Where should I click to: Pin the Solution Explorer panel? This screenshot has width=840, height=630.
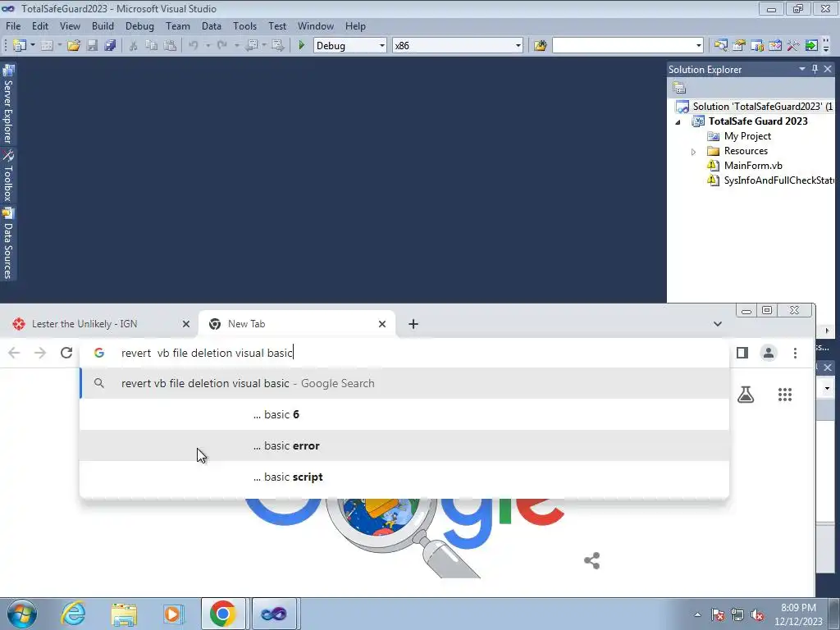[x=815, y=69]
